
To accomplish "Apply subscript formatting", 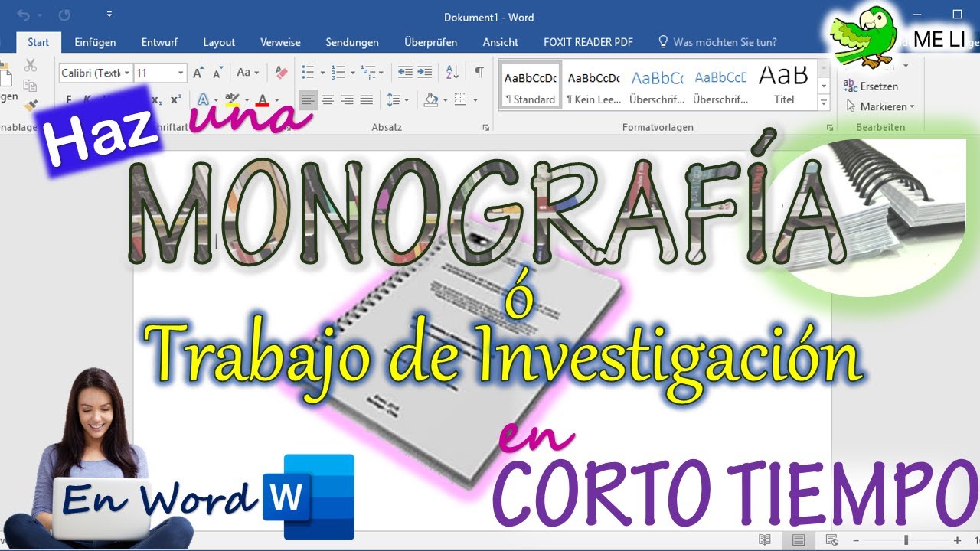I will (x=157, y=99).
